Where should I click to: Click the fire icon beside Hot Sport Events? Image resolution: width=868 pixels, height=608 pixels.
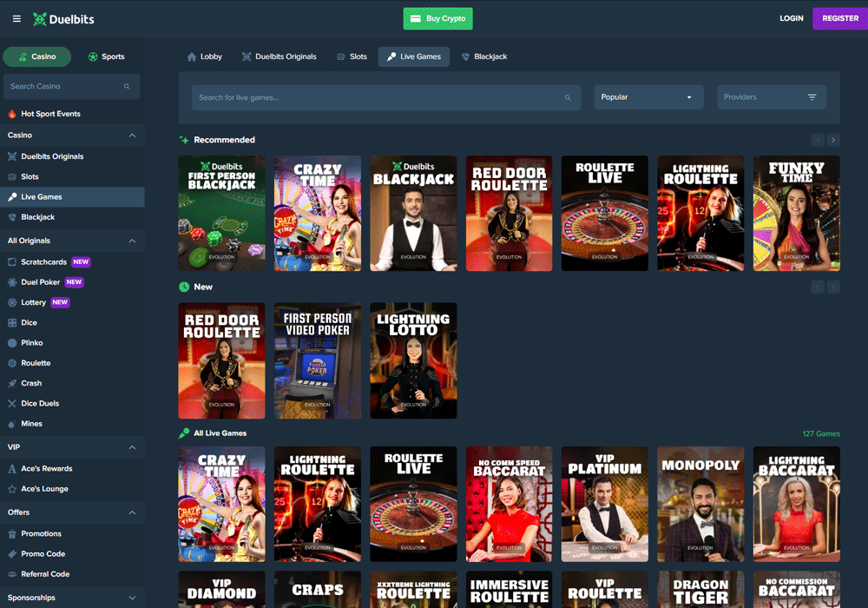point(12,114)
